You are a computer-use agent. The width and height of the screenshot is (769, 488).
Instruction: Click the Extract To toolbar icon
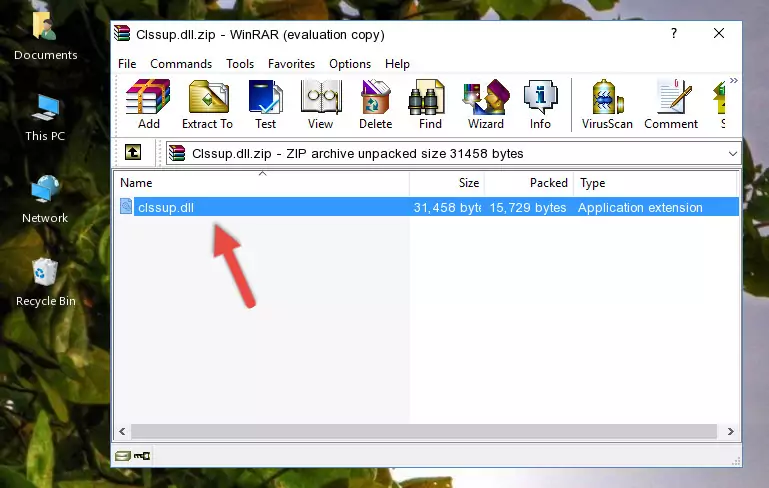coord(207,104)
